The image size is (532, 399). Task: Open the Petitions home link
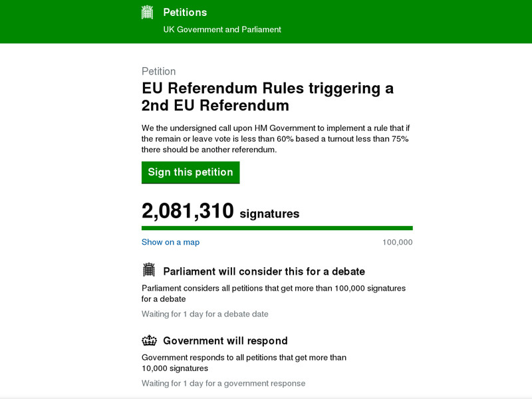point(185,13)
